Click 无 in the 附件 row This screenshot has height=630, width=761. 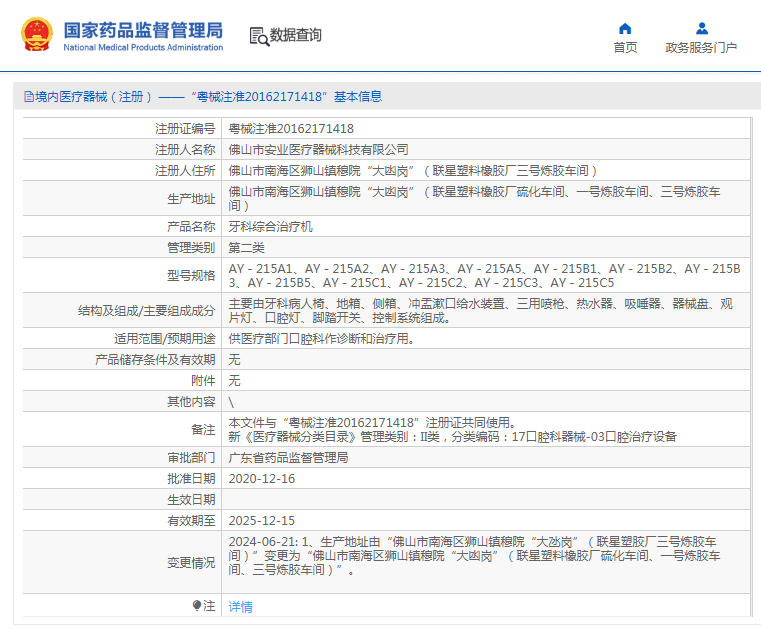pos(234,381)
